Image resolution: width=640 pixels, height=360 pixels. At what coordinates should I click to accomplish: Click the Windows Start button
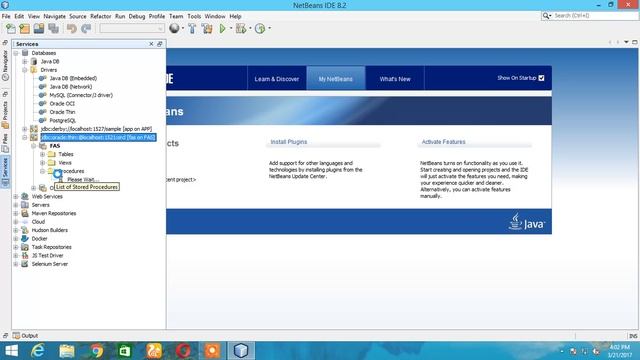[x=11, y=351]
